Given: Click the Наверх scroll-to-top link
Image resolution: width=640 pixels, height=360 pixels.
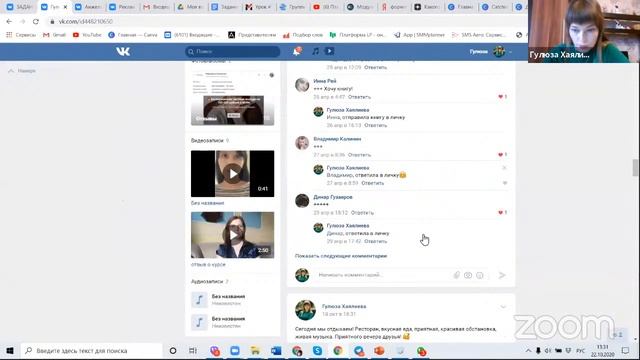Looking at the screenshot, I should point(22,71).
